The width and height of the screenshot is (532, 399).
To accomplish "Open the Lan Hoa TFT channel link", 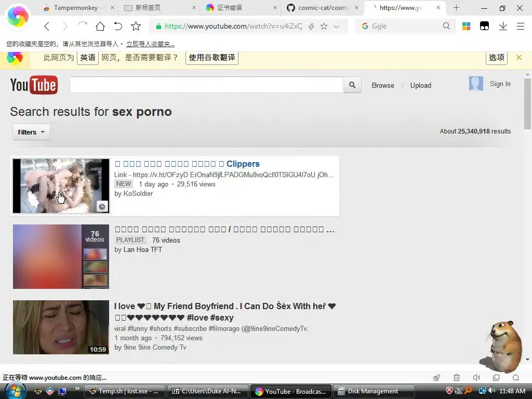I will pos(143,250).
